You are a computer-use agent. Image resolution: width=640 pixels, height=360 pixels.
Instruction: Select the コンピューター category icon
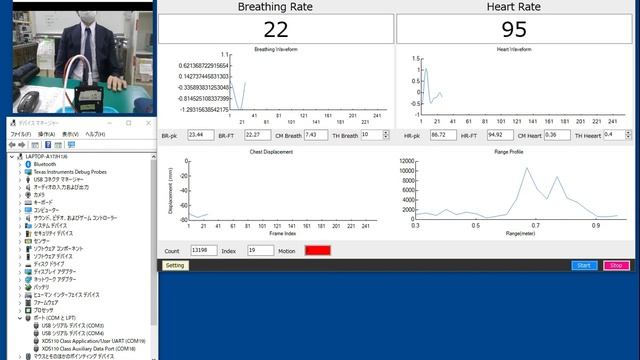tap(28, 210)
